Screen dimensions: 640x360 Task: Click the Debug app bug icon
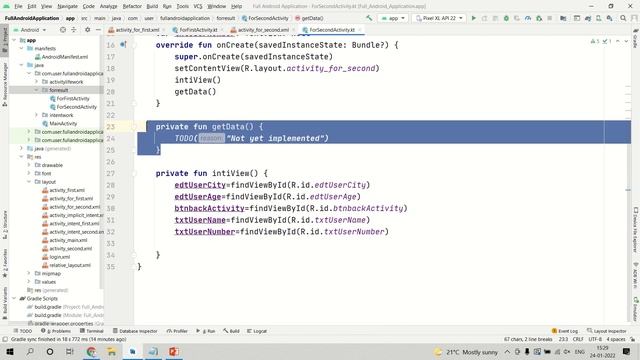coord(506,18)
